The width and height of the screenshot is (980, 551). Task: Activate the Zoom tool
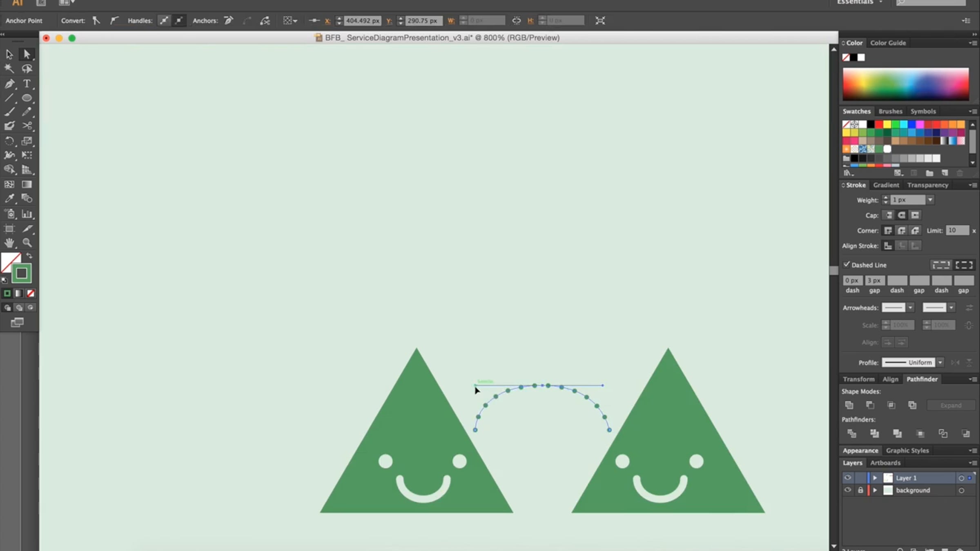point(27,243)
